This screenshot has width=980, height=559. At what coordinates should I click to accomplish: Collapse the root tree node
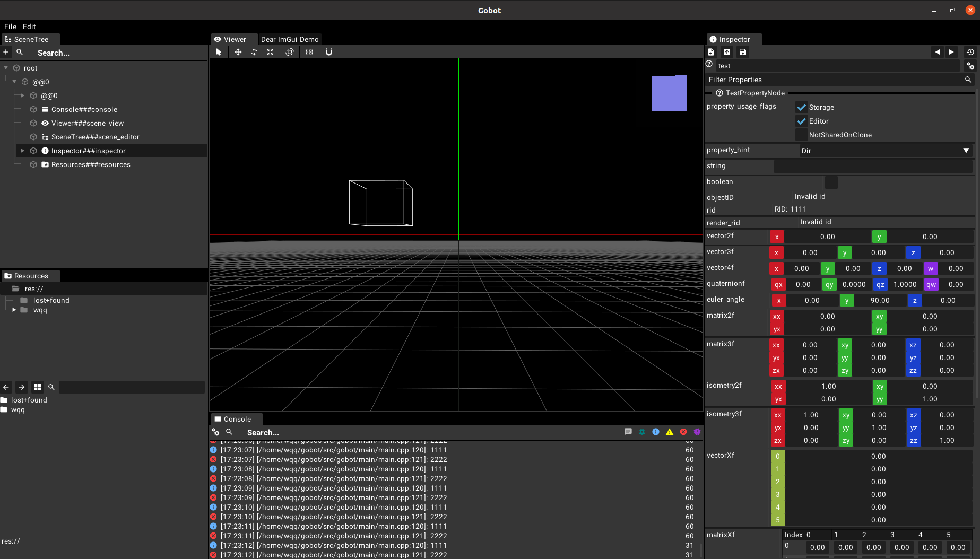point(6,68)
